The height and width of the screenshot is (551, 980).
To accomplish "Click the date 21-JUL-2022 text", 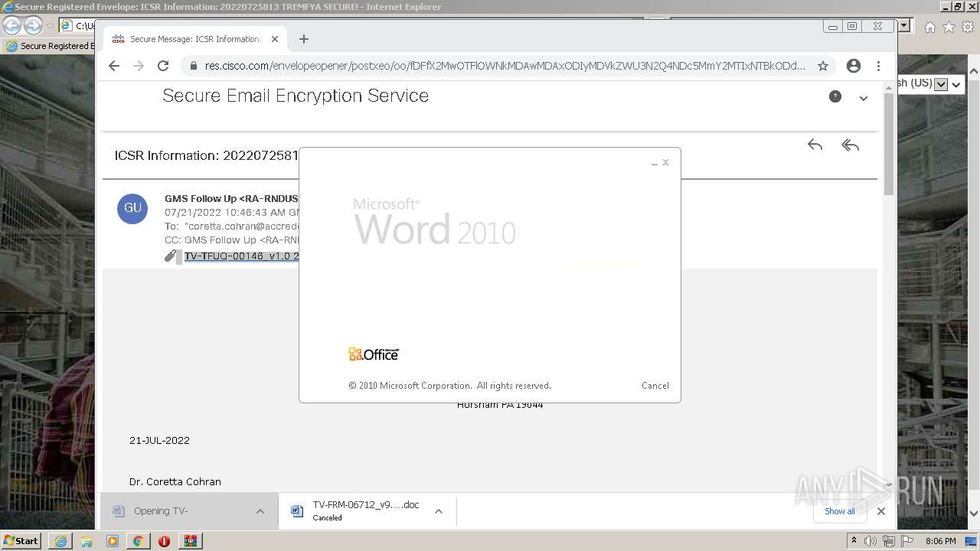I will click(159, 441).
